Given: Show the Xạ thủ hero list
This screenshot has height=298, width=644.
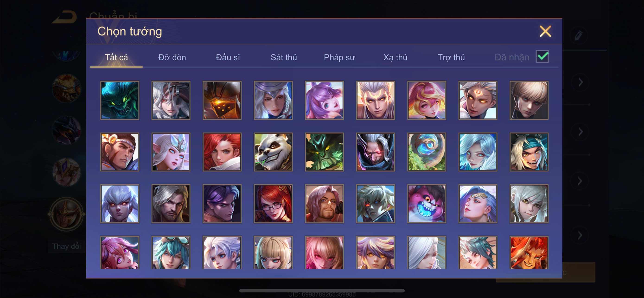Looking at the screenshot, I should [395, 57].
